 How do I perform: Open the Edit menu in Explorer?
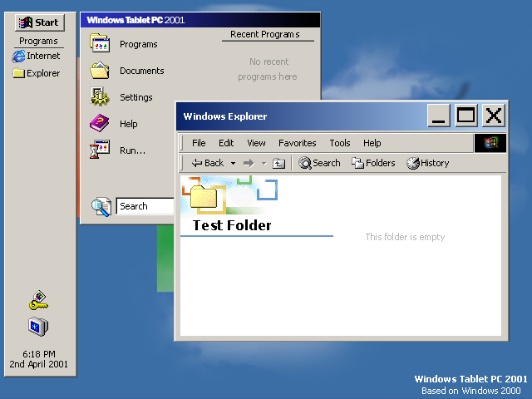226,143
